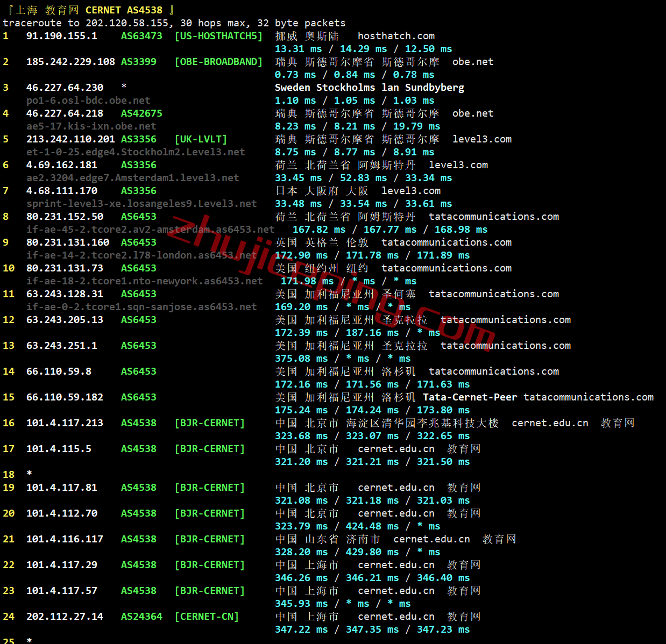The image size is (666, 644).
Task: Click hop 8 IP address 80.231.152.50
Action: [65, 217]
